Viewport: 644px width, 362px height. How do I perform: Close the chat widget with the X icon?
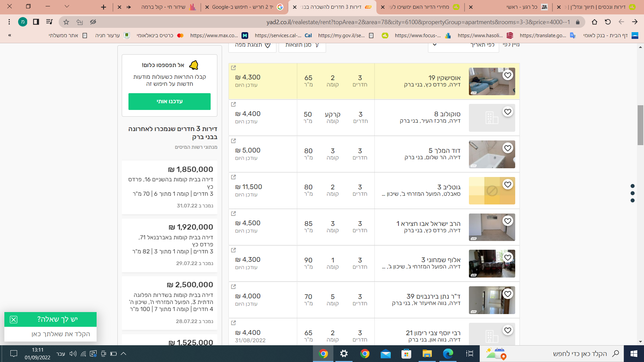click(13, 319)
